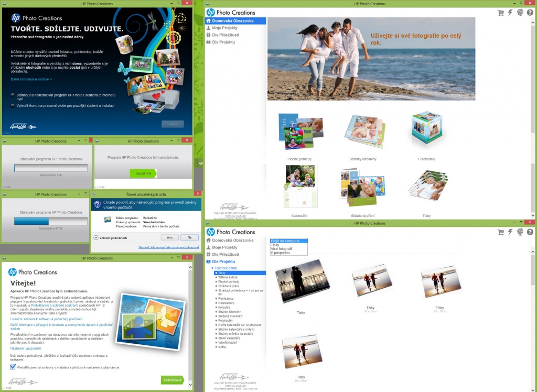The height and width of the screenshot is (392, 537).
Task: Open Nastavit, kdy se mají tato oznámení zobrazovat link
Action: coord(168,247)
